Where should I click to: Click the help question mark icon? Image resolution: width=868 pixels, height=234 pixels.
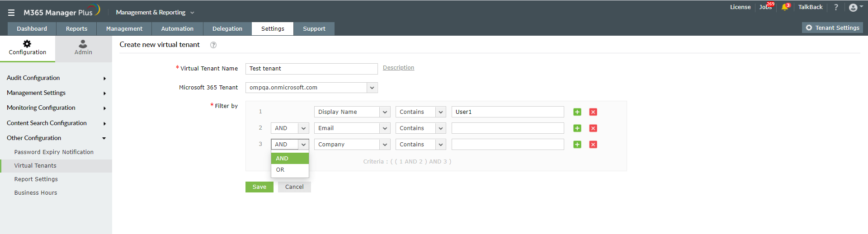click(x=836, y=7)
